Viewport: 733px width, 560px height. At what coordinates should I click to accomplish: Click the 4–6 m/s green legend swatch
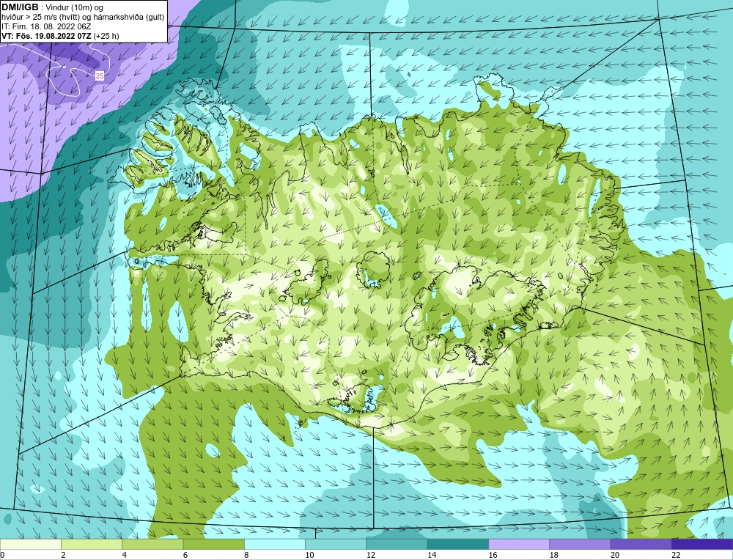pos(153,544)
